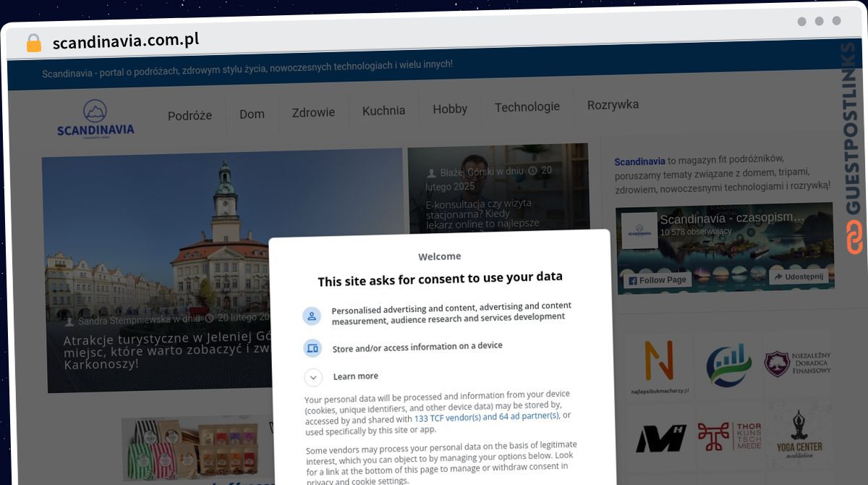Image resolution: width=868 pixels, height=485 pixels.
Task: Expand the Learn more chevron
Action: (x=313, y=377)
